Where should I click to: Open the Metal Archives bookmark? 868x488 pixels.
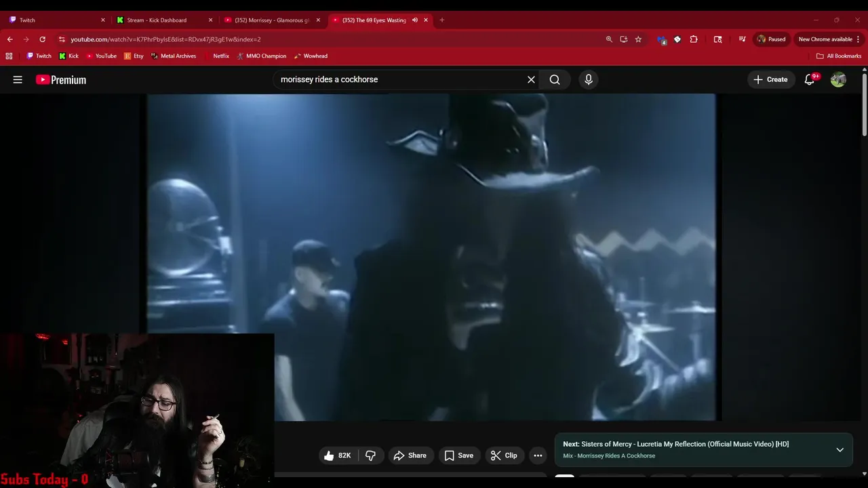pyautogui.click(x=174, y=56)
